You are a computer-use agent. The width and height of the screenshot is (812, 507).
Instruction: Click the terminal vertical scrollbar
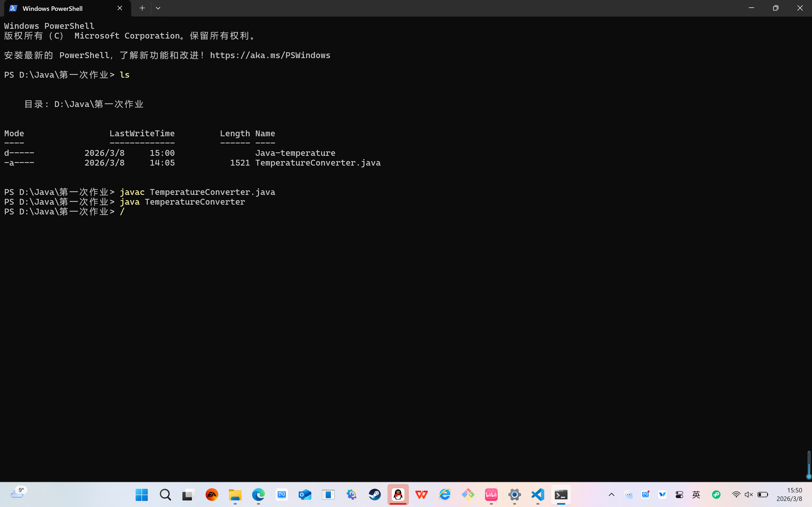tap(809, 464)
